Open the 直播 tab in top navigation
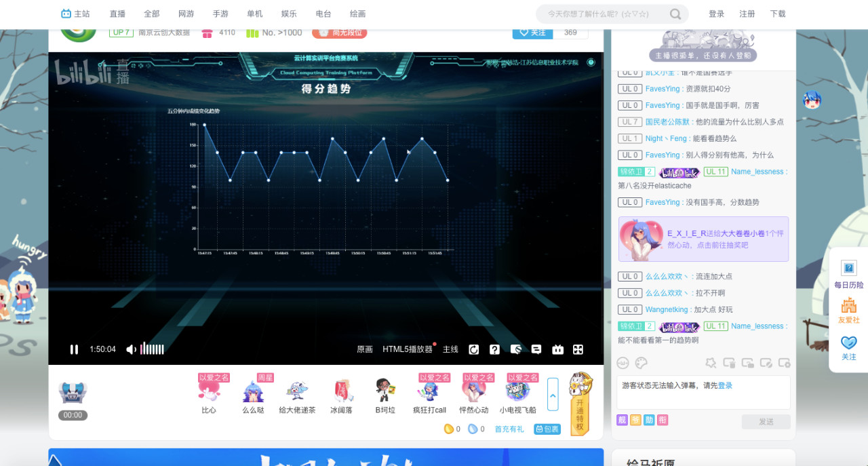This screenshot has width=868, height=466. (x=117, y=14)
